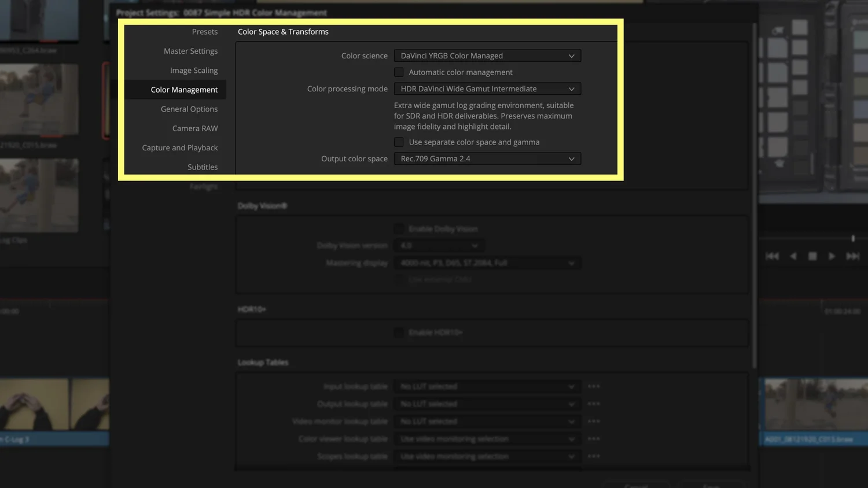Open the Input lookup table browse ellipsis

pyautogui.click(x=593, y=386)
